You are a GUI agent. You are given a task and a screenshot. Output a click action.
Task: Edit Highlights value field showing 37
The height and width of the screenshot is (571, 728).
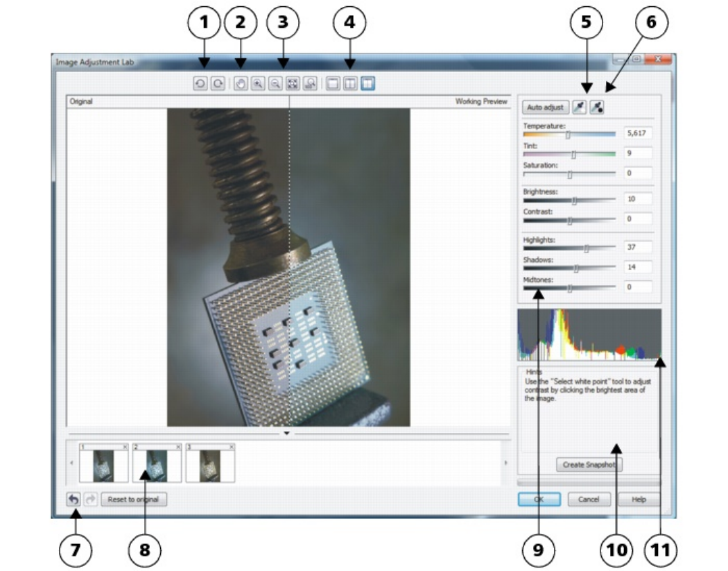[x=638, y=247]
